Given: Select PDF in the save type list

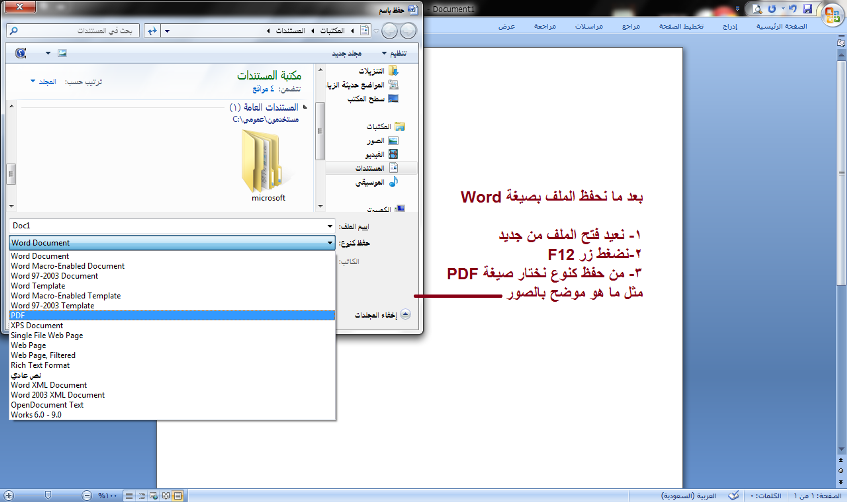Looking at the screenshot, I should (172, 316).
